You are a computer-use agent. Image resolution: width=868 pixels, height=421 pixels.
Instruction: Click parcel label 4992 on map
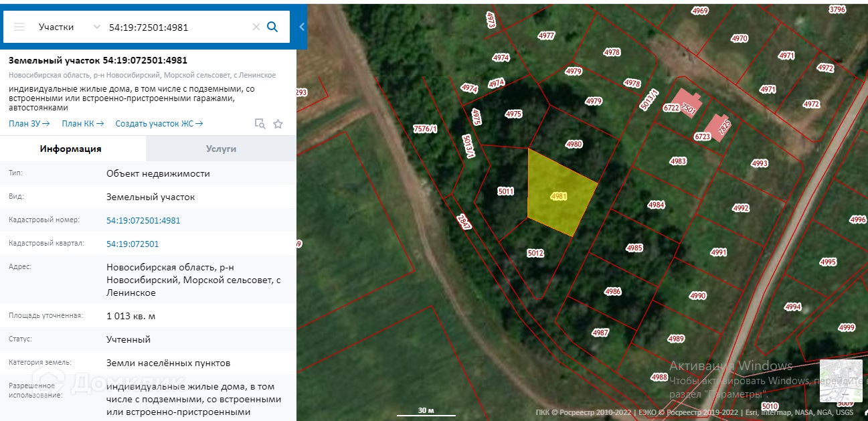tap(740, 208)
